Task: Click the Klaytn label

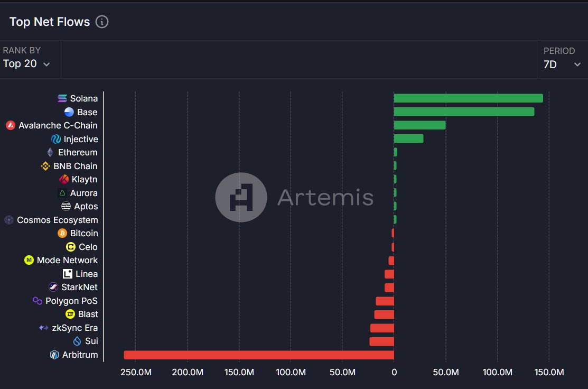Action: (x=85, y=179)
